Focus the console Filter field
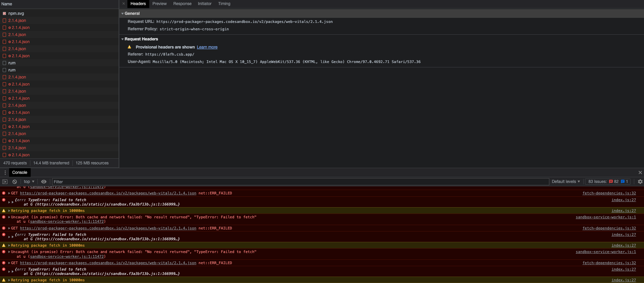Screen dimensions: 644x283 [x=301, y=182]
